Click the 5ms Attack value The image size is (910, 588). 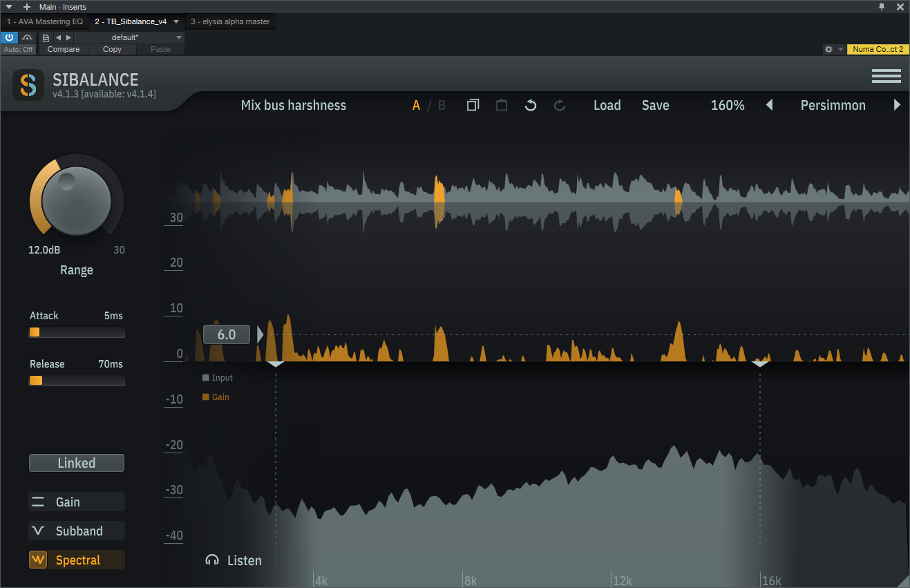pyautogui.click(x=113, y=316)
